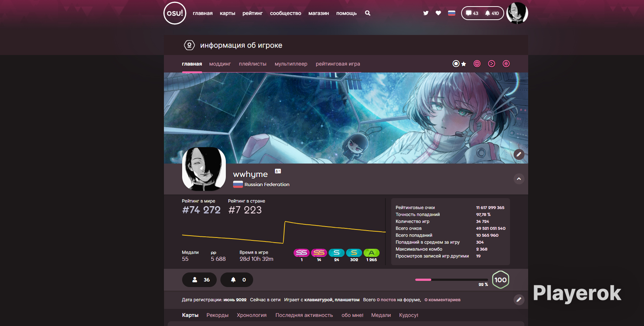Open the главная header menu
This screenshot has height=326, width=644.
tap(203, 13)
